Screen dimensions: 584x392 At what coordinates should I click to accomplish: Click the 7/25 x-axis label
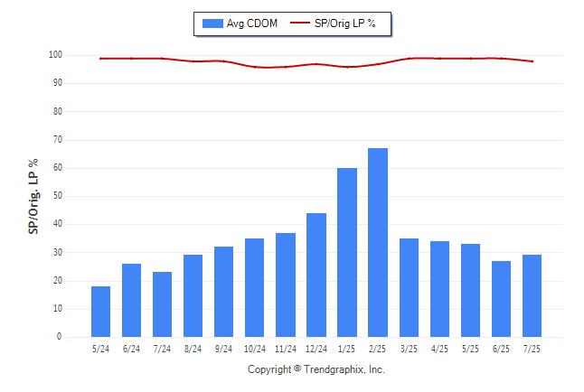532,350
